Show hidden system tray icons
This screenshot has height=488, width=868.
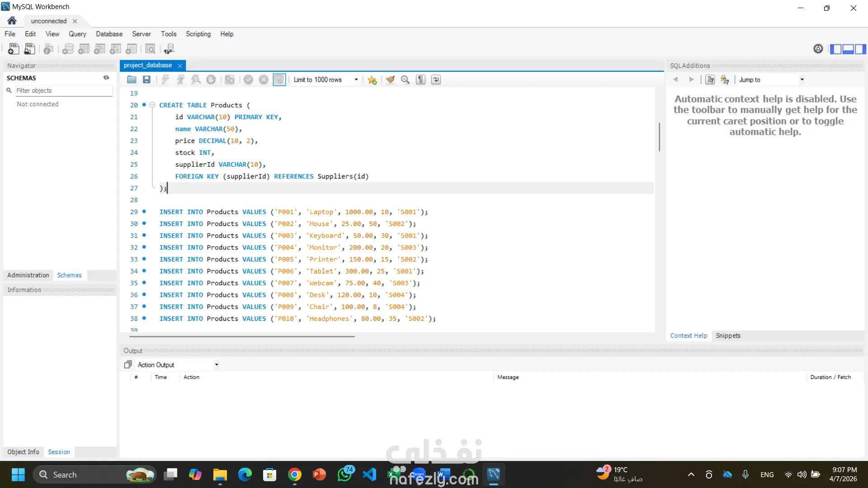click(691, 474)
